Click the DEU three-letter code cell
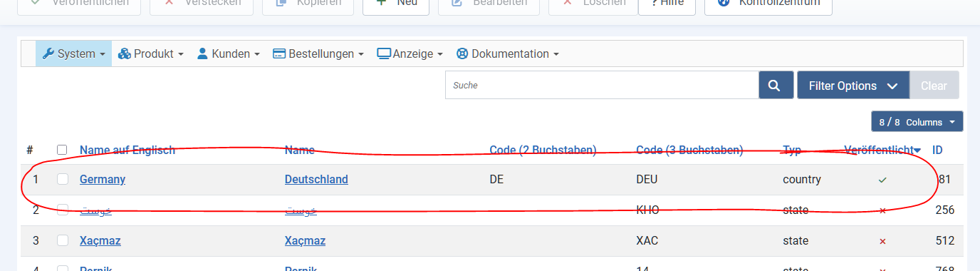 (x=647, y=179)
